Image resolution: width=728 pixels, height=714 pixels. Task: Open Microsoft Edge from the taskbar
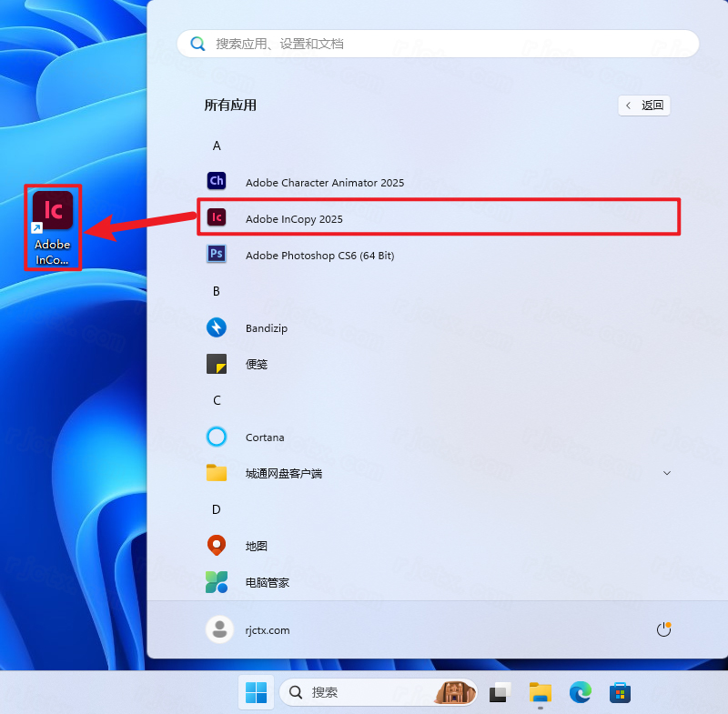[x=580, y=692]
